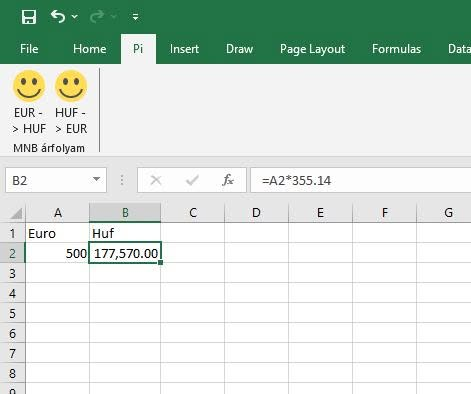Select the Pi ribbon tab
The image size is (471, 394).
(138, 49)
